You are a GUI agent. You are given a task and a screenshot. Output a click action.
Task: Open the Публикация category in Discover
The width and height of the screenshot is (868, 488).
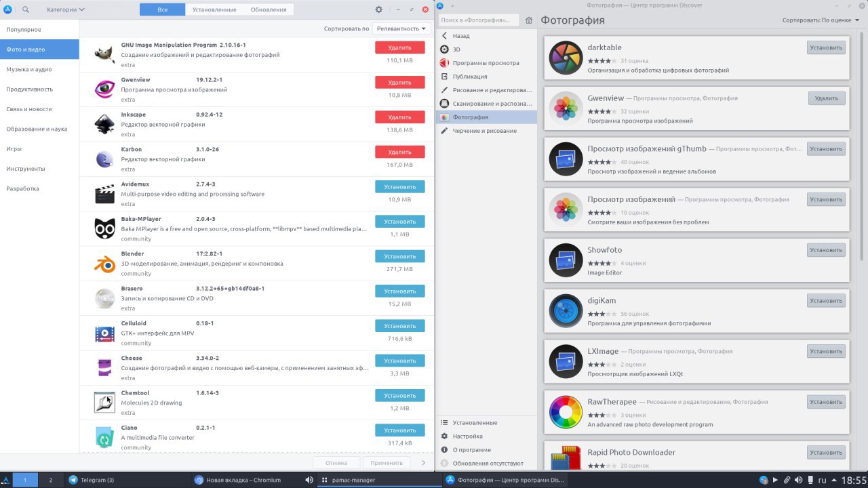point(486,77)
